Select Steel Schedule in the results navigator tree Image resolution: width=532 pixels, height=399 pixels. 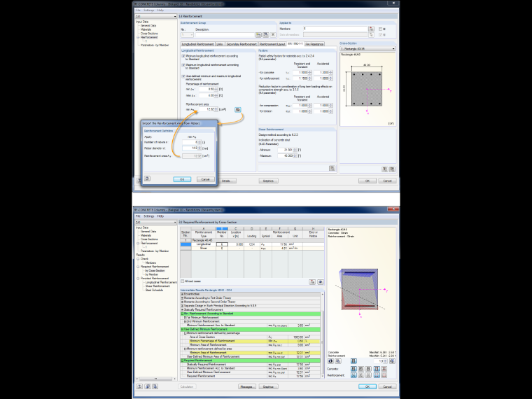tap(155, 290)
